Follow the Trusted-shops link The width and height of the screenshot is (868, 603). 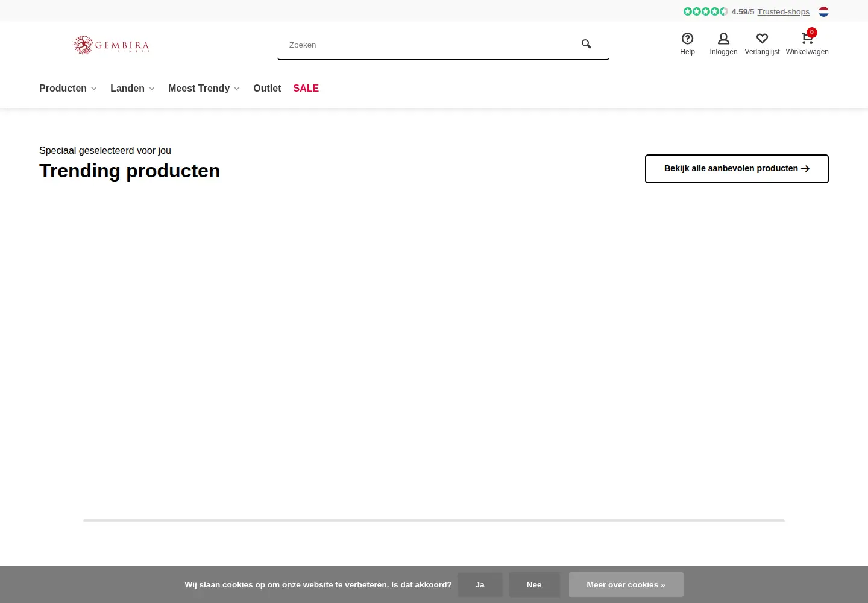pyautogui.click(x=783, y=11)
